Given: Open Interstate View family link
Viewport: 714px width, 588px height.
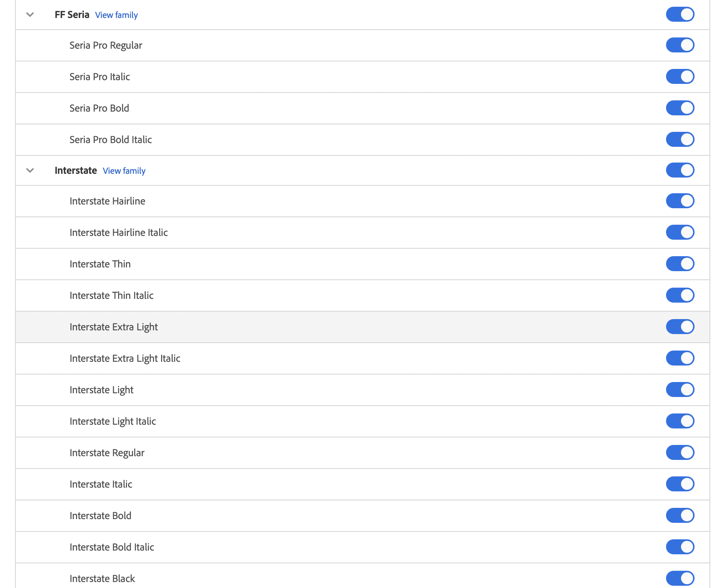Looking at the screenshot, I should click(124, 171).
